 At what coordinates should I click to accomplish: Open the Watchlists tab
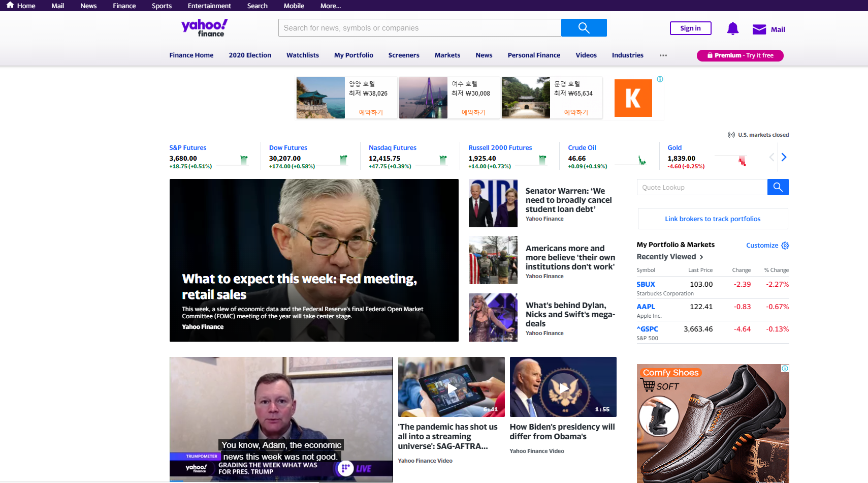[x=303, y=55]
